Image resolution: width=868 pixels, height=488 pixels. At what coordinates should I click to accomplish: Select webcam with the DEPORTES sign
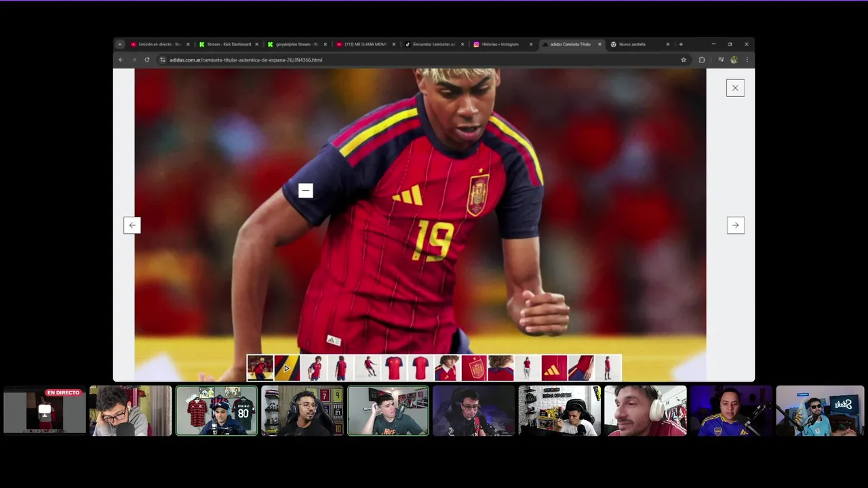(x=560, y=411)
